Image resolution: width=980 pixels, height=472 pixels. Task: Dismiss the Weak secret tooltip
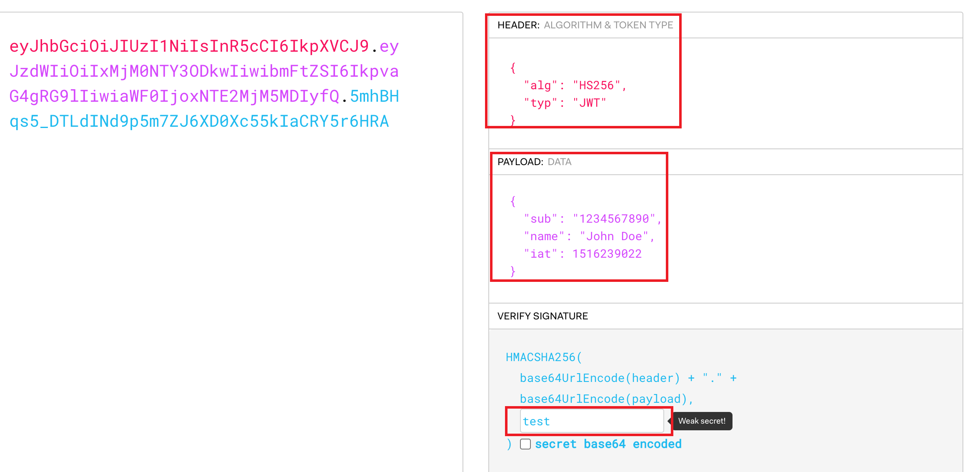point(702,421)
